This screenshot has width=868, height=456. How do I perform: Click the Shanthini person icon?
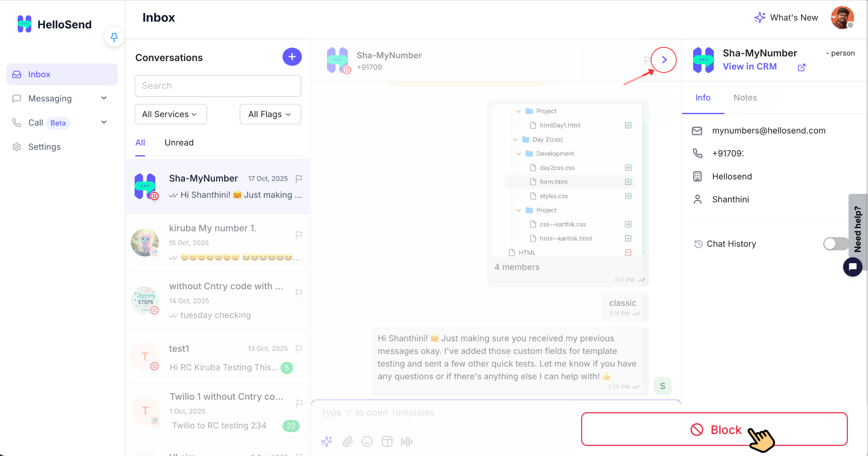(697, 199)
